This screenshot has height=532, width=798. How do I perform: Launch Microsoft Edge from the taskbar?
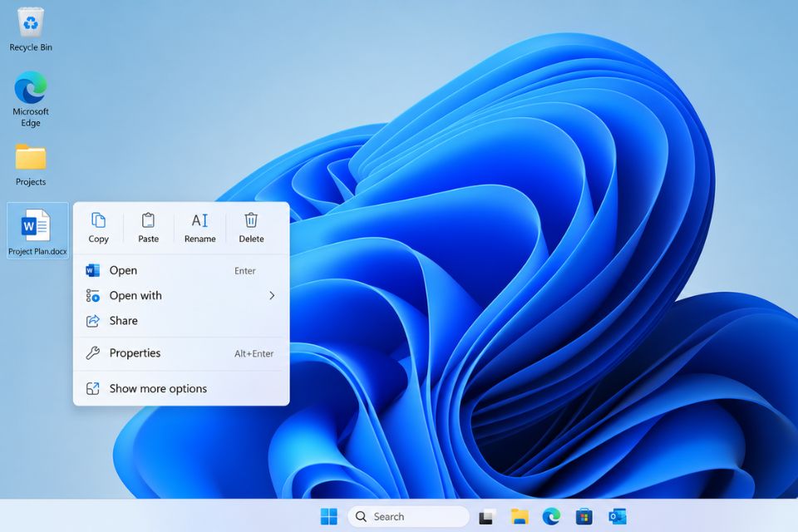pyautogui.click(x=551, y=516)
